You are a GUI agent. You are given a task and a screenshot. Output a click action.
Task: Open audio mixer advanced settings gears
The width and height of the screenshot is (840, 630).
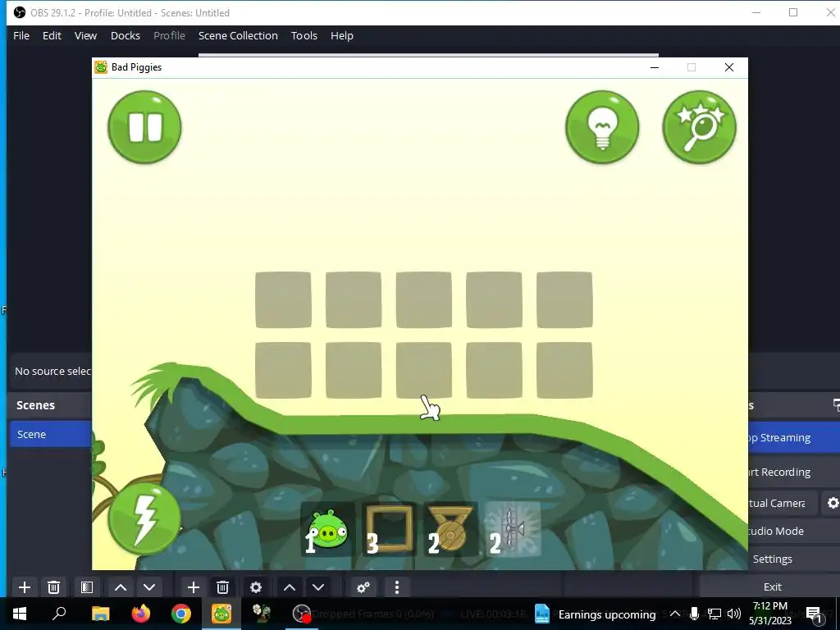[x=363, y=587]
